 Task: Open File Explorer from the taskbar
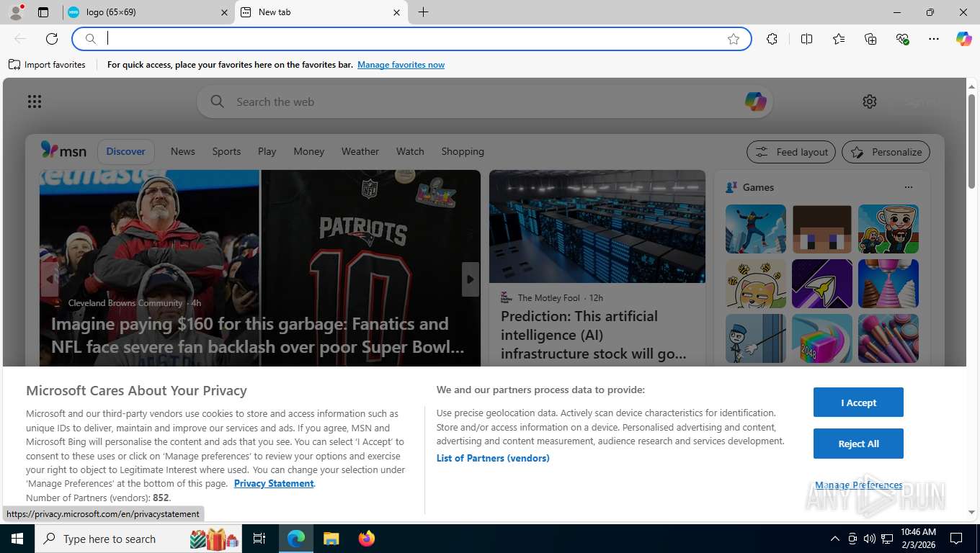pos(331,539)
